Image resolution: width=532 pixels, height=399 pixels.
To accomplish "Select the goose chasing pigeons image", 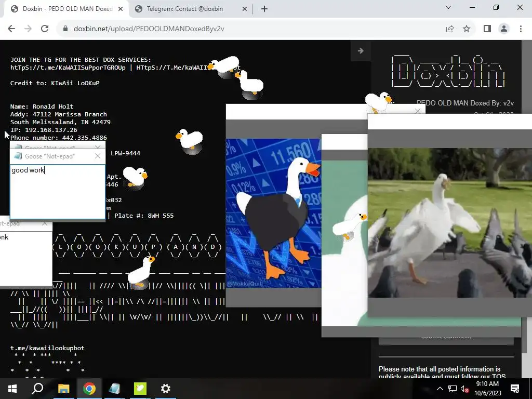I will (450, 222).
